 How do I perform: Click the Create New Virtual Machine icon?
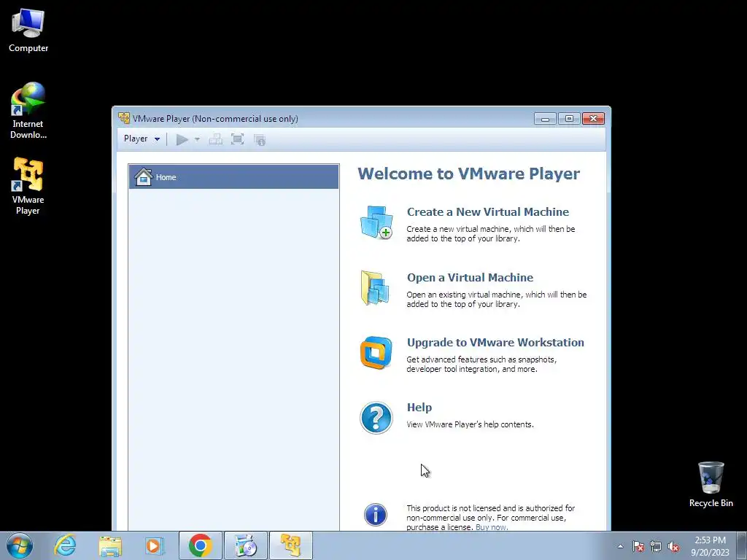[x=376, y=222]
